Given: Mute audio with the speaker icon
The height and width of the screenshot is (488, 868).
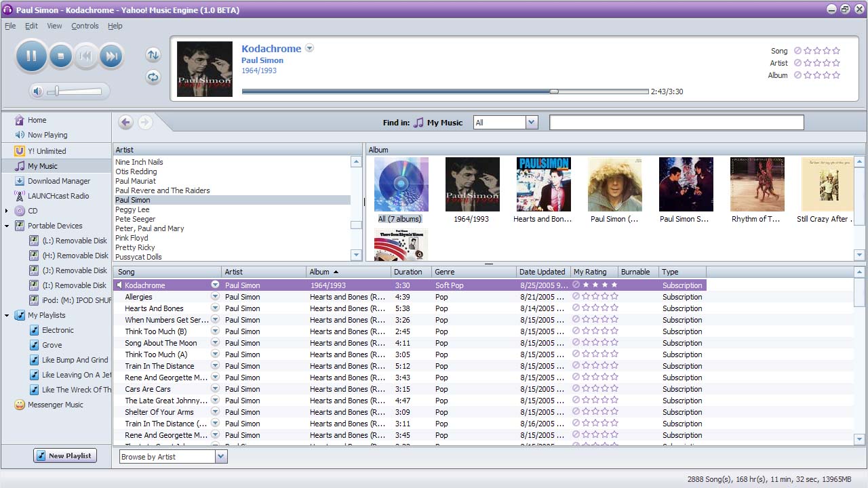Looking at the screenshot, I should coord(38,91).
